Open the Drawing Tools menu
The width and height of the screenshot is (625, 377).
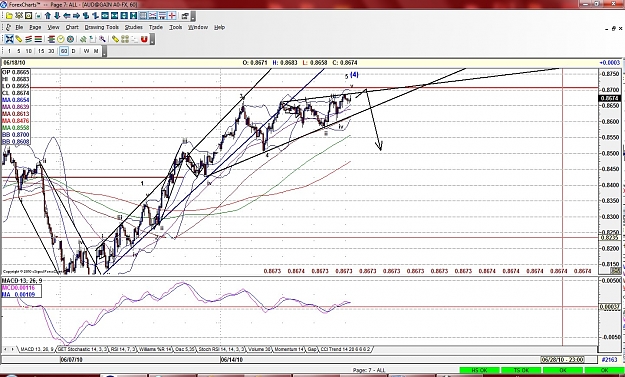click(x=102, y=27)
